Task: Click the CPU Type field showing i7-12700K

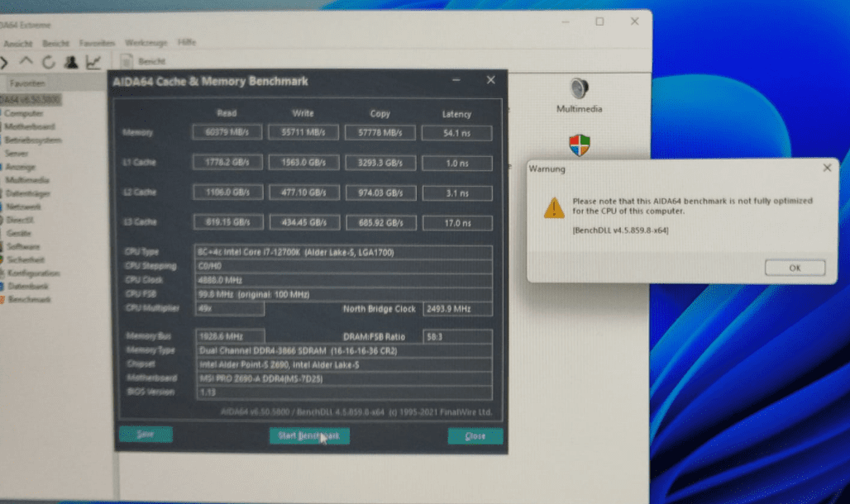Action: point(343,253)
